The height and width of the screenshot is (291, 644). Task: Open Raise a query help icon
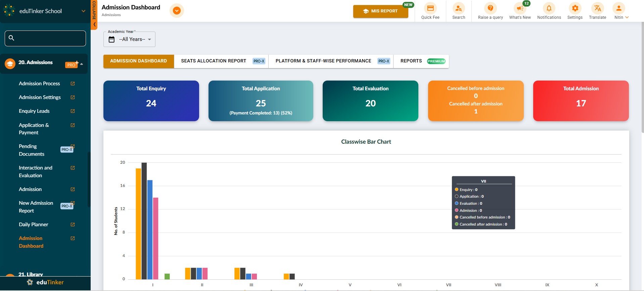click(490, 8)
